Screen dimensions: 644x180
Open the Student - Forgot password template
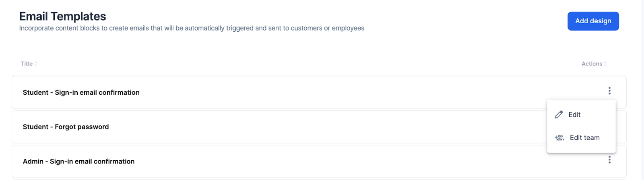[x=66, y=127]
